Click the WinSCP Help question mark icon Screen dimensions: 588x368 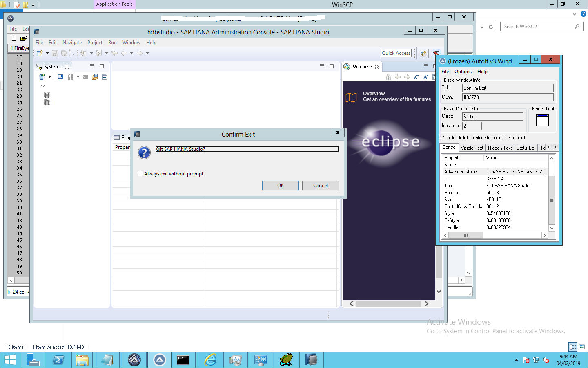point(584,14)
